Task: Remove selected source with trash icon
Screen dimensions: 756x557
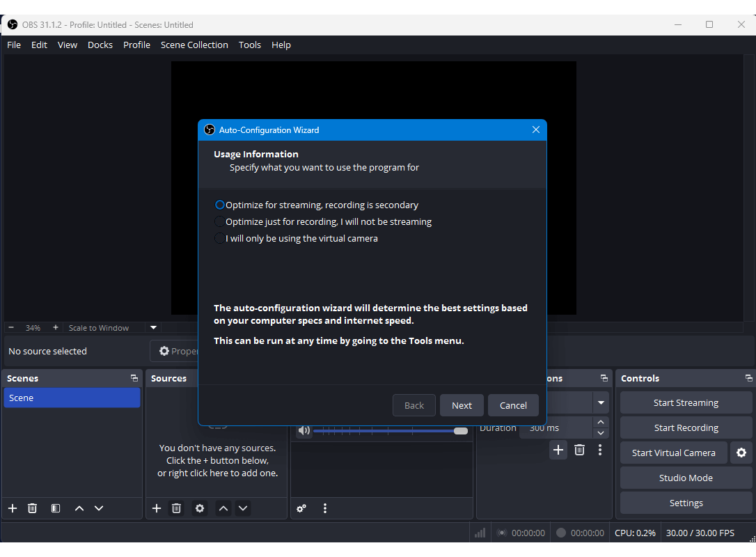Action: (x=176, y=508)
